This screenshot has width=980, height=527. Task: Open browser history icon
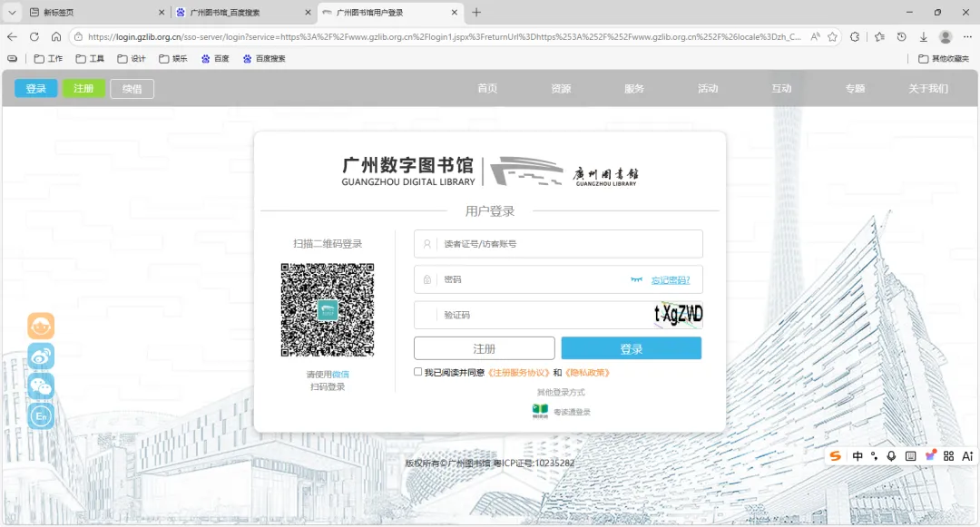pos(901,37)
